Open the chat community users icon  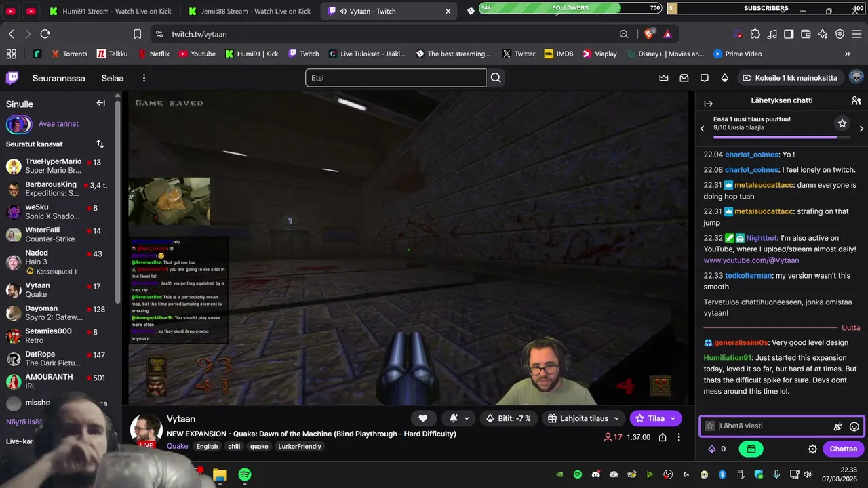tap(856, 100)
